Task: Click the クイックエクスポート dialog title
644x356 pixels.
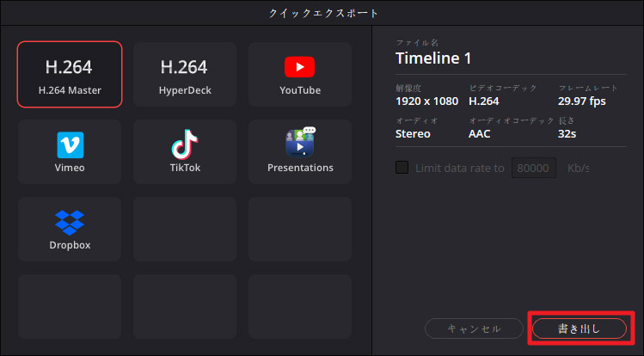Action: [x=322, y=13]
